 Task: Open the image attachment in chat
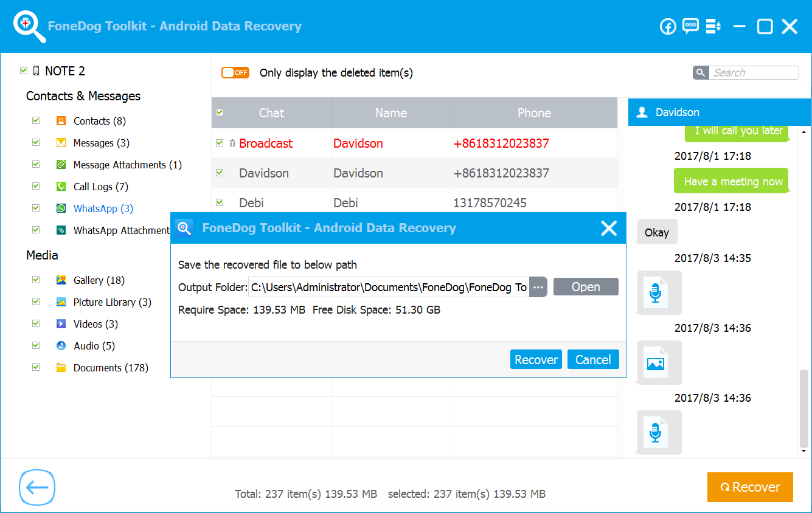[x=659, y=362]
